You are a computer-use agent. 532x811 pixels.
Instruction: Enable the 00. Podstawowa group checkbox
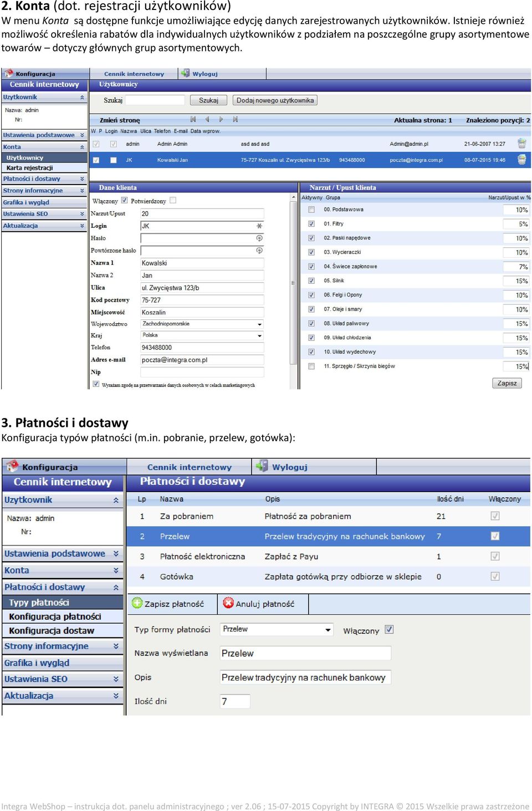click(311, 210)
